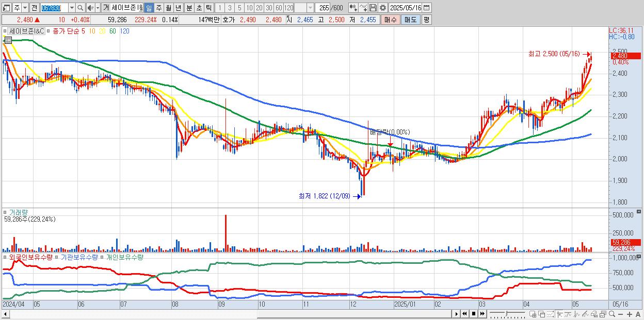Click the stock code input 067830
644x320 pixels.
click(54, 8)
